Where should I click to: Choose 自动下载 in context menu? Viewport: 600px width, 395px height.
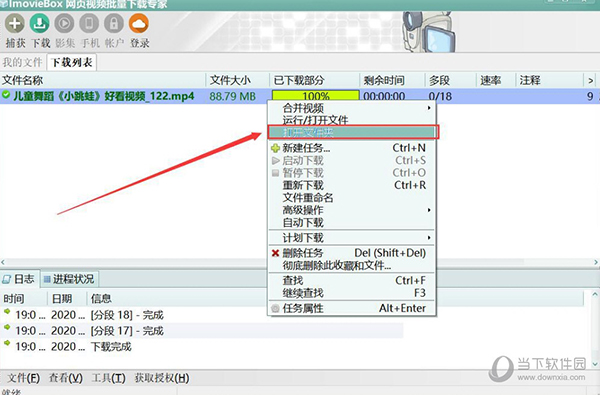pyautogui.click(x=352, y=222)
